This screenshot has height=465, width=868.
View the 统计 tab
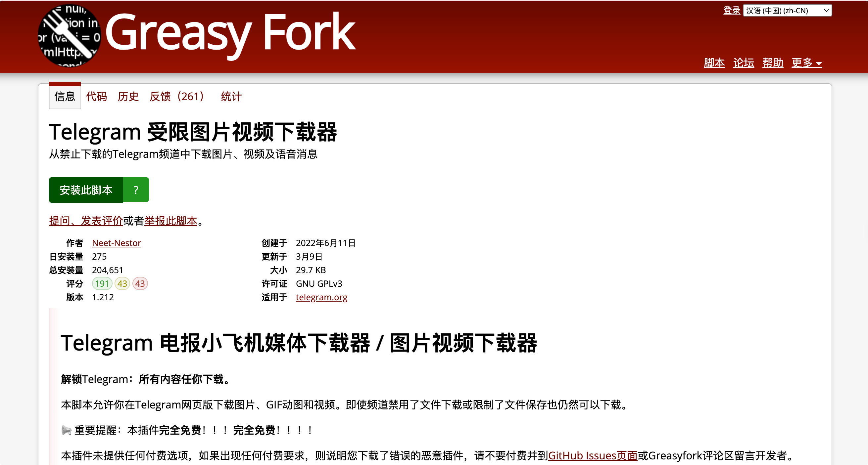click(231, 97)
